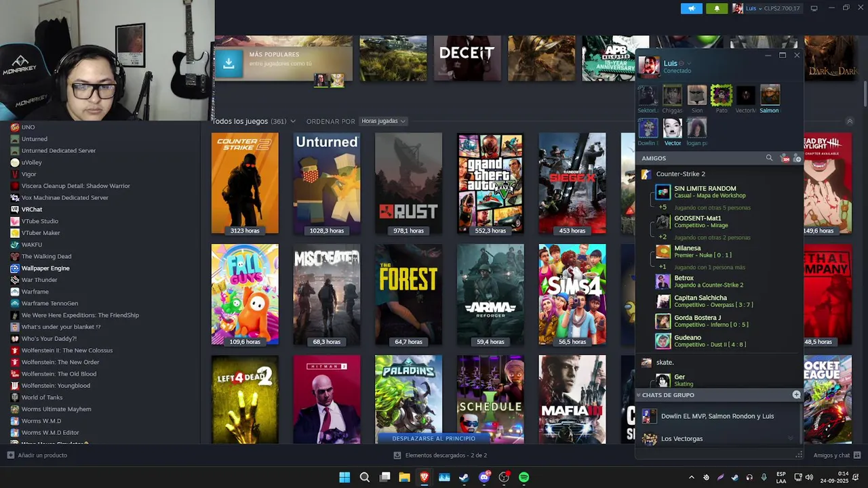
Task: Open Dowlin EL MVP group chat
Action: point(717,416)
